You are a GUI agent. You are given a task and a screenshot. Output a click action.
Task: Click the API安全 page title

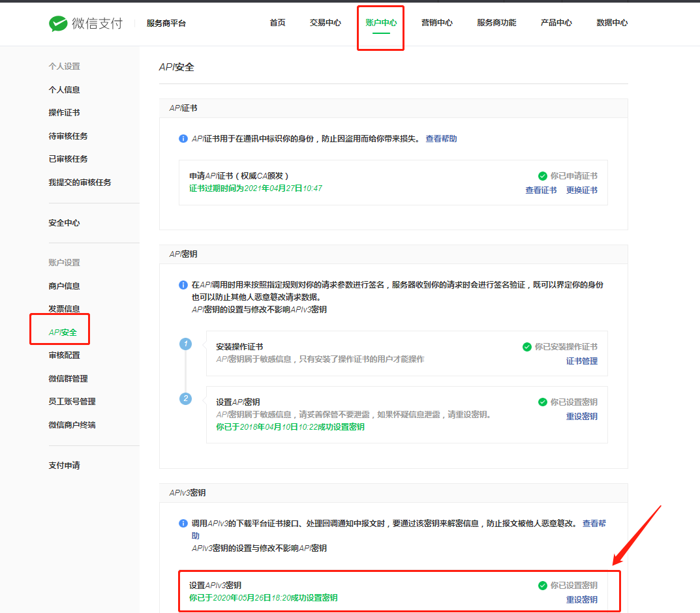point(177,67)
